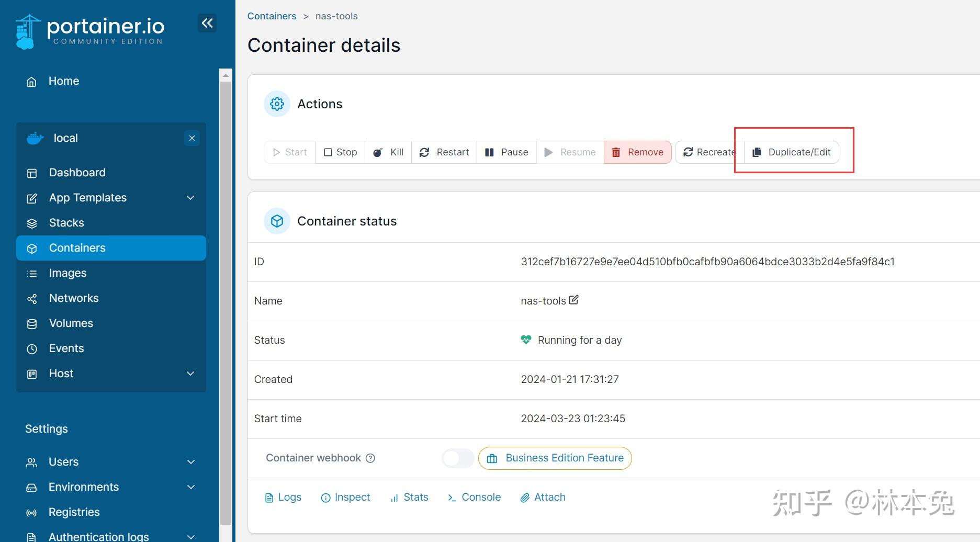
Task: Open the Dashboard from sidebar
Action: pos(77,172)
